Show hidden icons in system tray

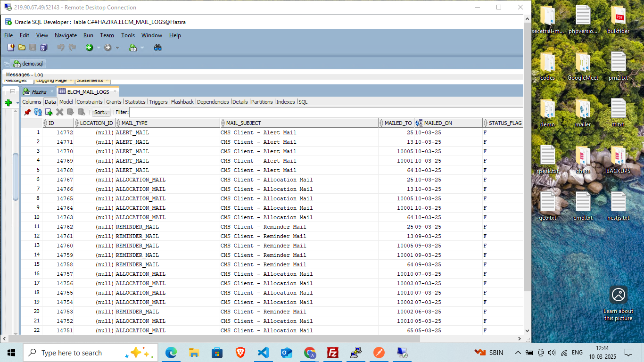click(518, 353)
